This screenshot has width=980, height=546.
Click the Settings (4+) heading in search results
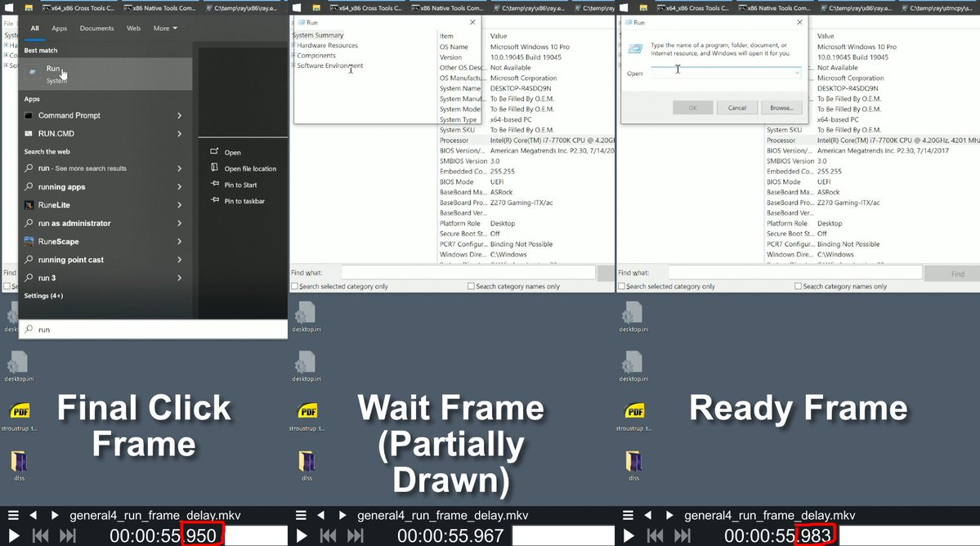coord(43,296)
